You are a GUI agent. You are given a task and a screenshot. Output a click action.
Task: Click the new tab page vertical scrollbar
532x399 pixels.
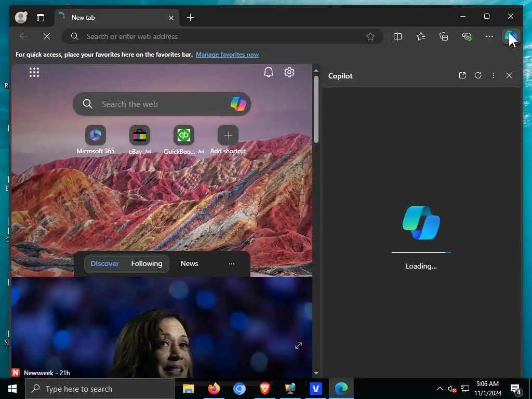tap(316, 109)
